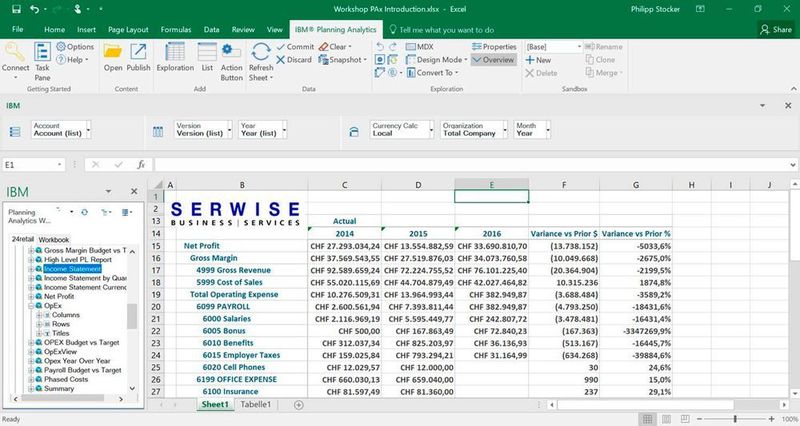Switch to the Tabelle1 sheet tab
The image size is (800, 426).
pos(255,405)
